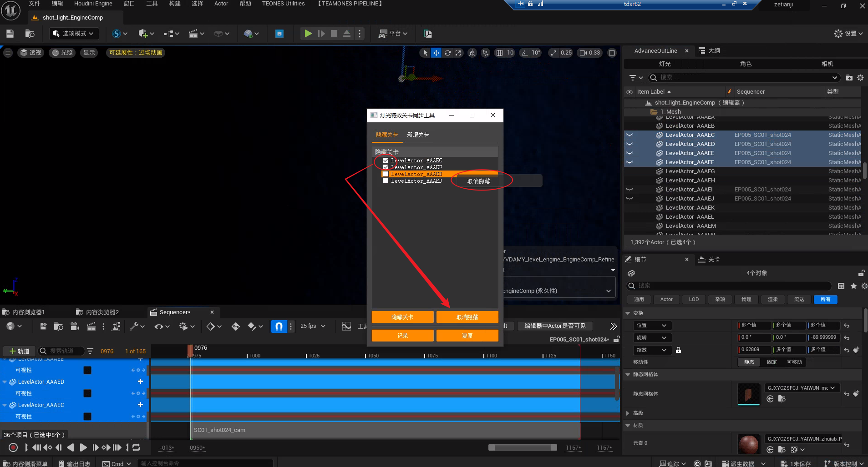Toggle the LevelActor_AAAED checkbox in dialog

386,181
